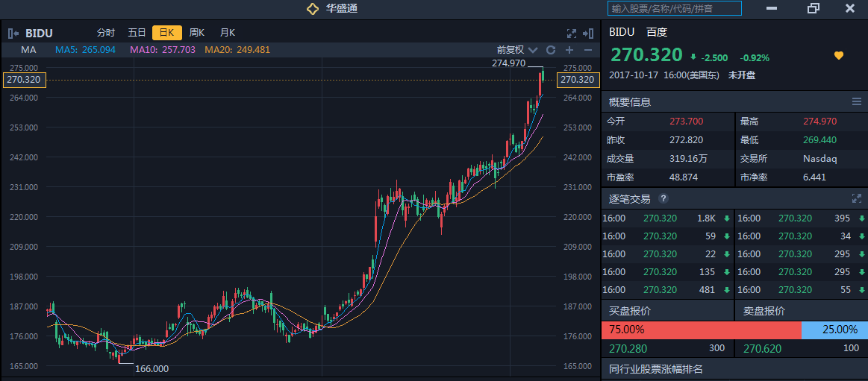Open the MA indicator selector

click(29, 50)
